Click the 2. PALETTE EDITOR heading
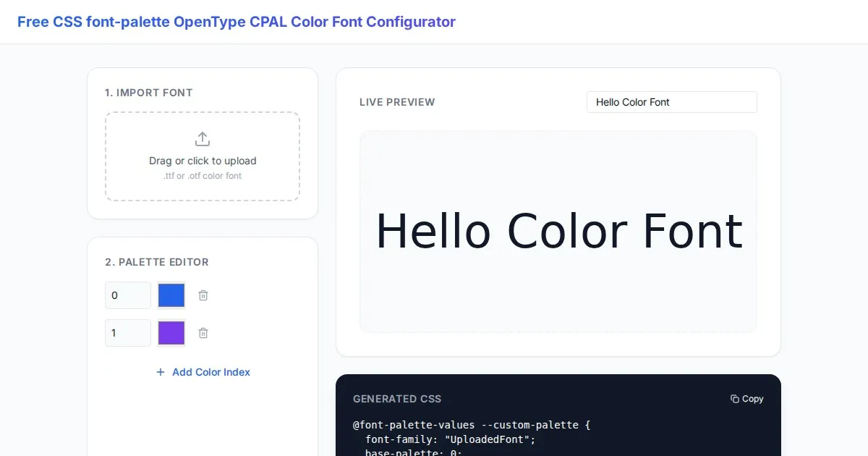 click(157, 262)
